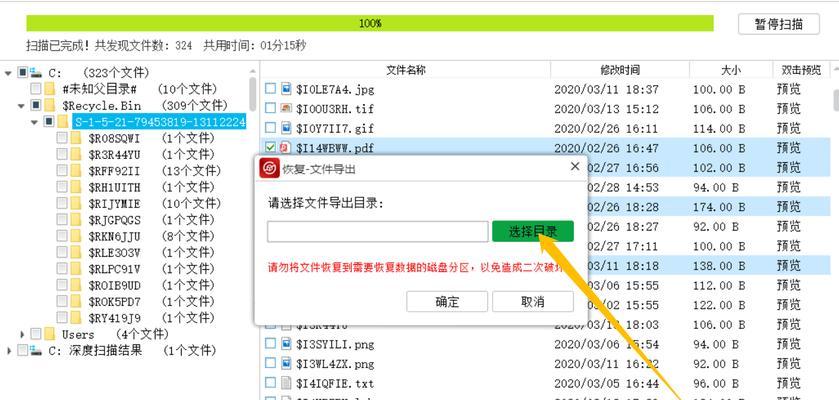Image resolution: width=839 pixels, height=400 pixels.
Task: Collapse the C: (323个文件) tree node
Action: point(8,73)
